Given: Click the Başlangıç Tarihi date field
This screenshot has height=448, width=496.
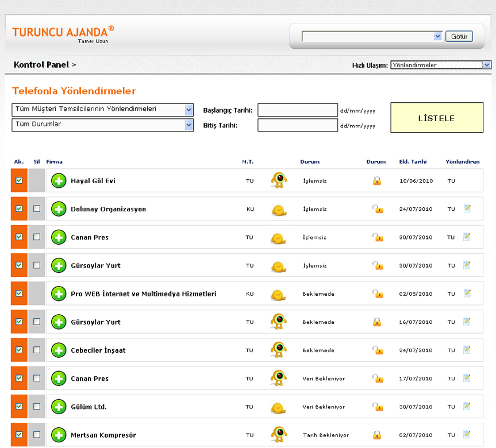Looking at the screenshot, I should point(297,110).
